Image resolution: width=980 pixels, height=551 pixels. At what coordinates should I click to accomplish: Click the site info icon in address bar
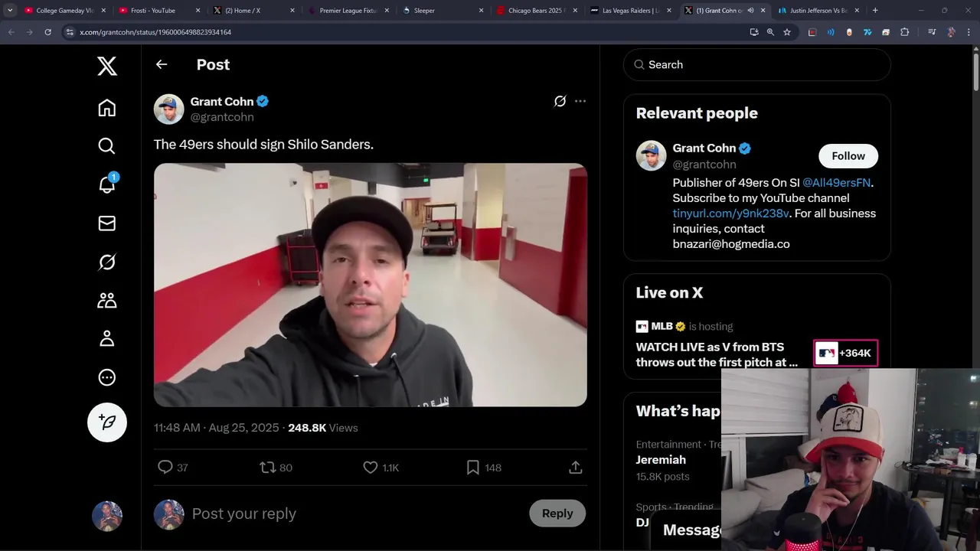point(70,32)
